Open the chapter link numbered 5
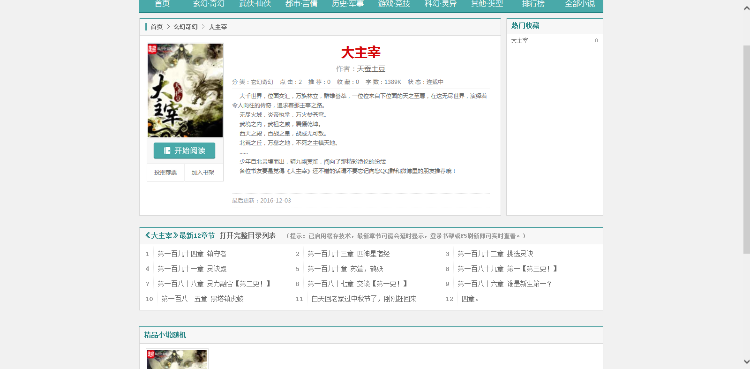 pos(345,269)
